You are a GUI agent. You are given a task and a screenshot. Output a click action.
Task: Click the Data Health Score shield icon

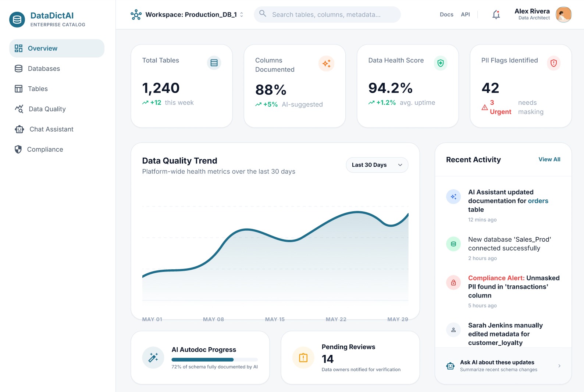pyautogui.click(x=441, y=63)
